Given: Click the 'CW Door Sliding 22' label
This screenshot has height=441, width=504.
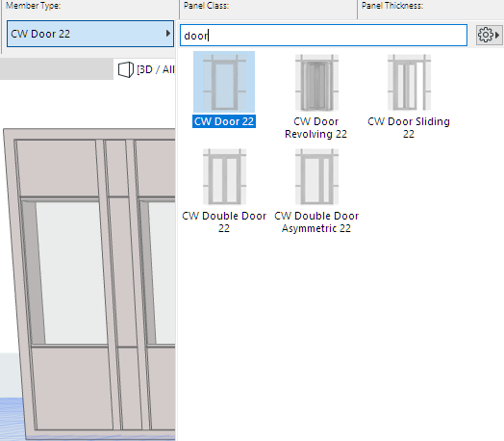Looking at the screenshot, I should pyautogui.click(x=409, y=128).
